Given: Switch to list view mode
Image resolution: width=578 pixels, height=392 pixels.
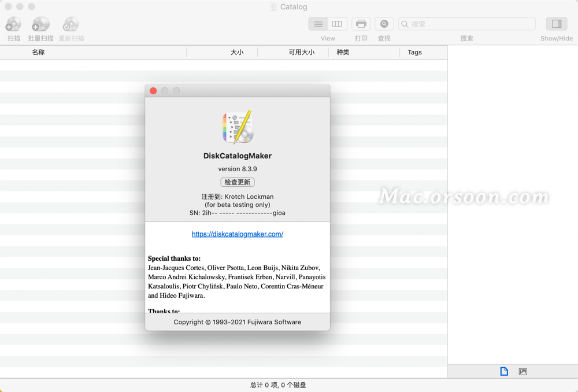Looking at the screenshot, I should [x=317, y=24].
